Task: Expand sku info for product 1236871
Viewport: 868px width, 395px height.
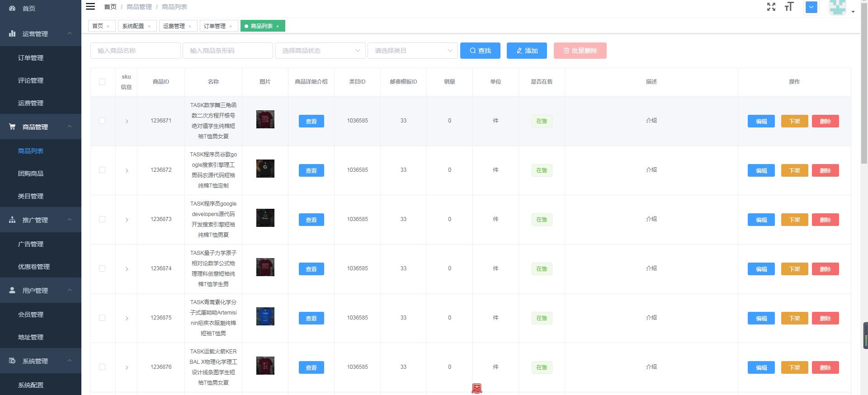Action: point(127,121)
